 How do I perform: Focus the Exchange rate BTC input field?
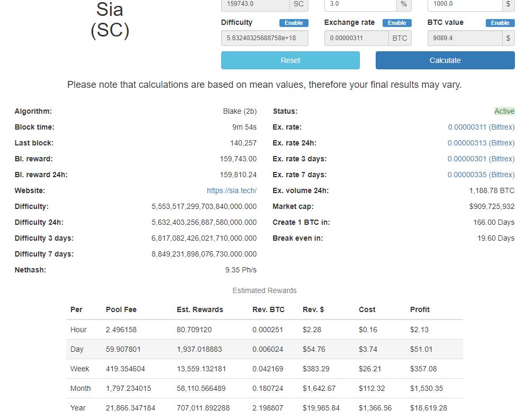pos(356,38)
